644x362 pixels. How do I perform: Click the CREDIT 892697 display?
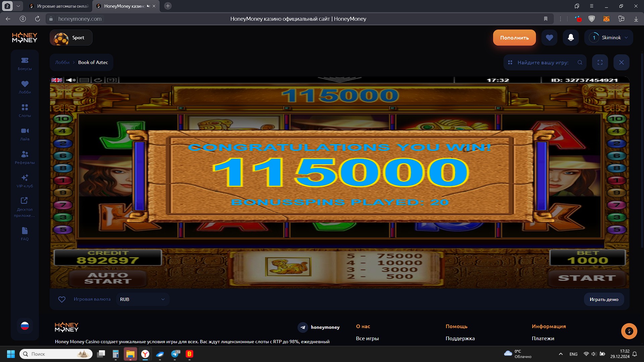(x=108, y=257)
